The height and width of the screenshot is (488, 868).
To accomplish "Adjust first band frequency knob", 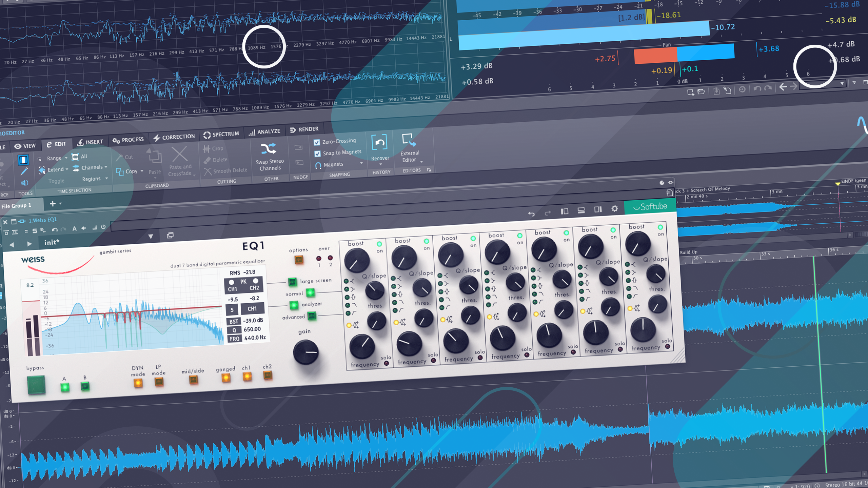I will [x=362, y=346].
